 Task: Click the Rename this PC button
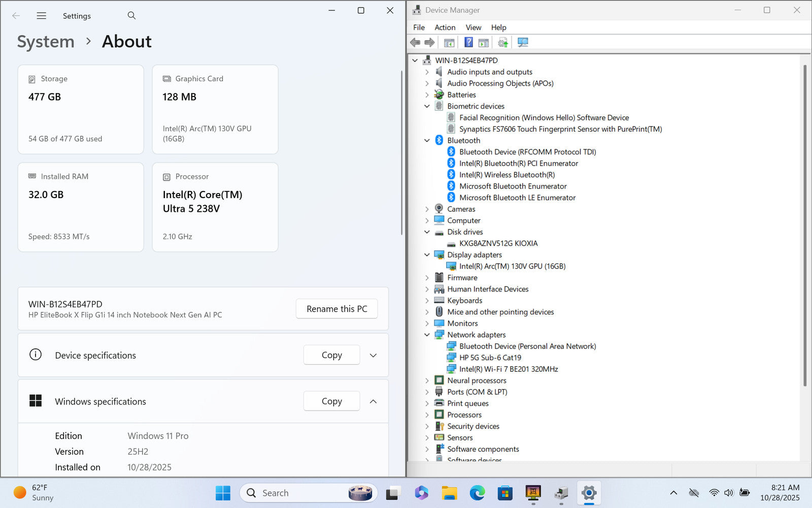click(336, 309)
